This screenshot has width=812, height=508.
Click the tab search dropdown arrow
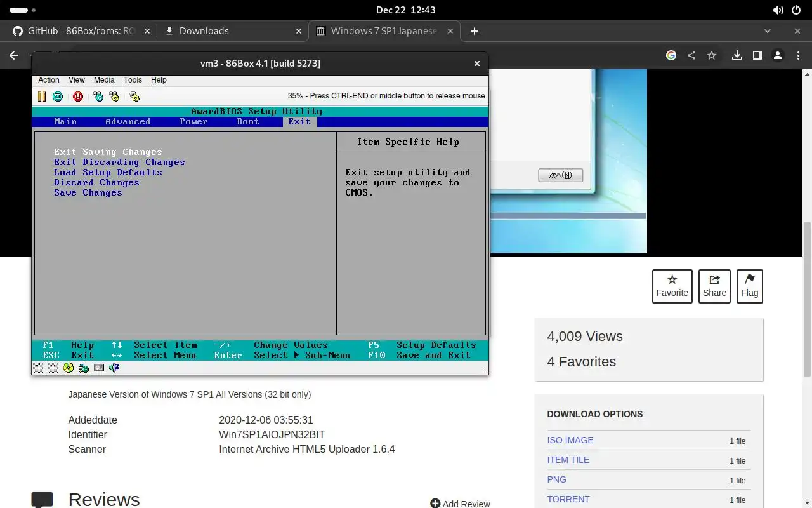click(x=768, y=31)
